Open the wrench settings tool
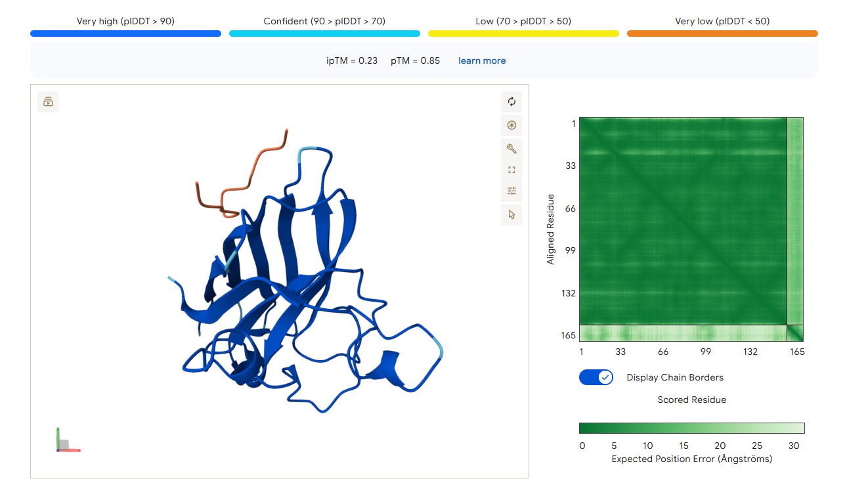 click(511, 148)
